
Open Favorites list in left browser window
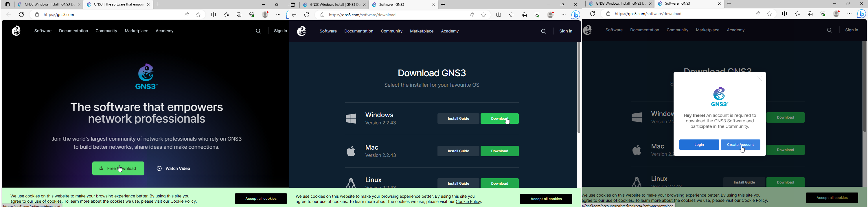(x=227, y=14)
